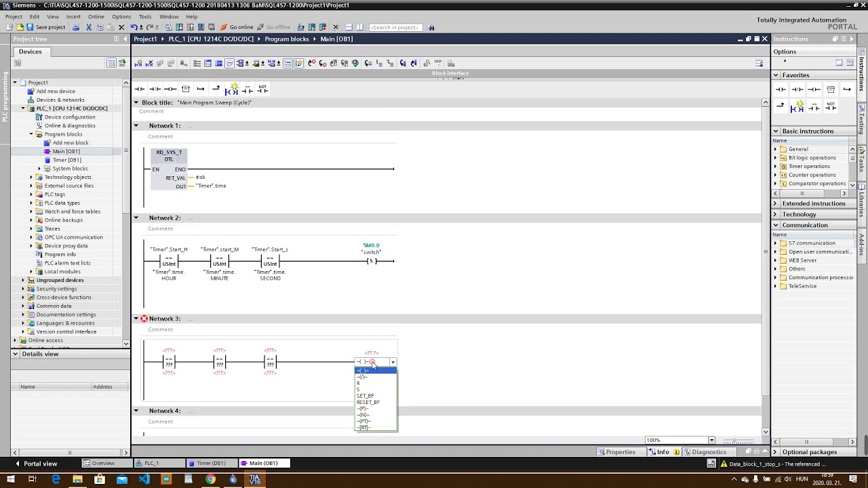Open the Online menu

pyautogui.click(x=96, y=16)
